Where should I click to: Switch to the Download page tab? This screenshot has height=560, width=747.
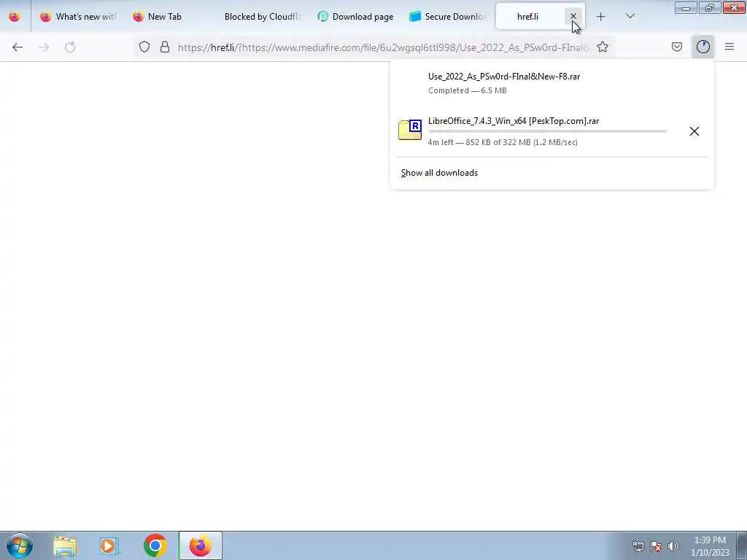click(x=357, y=17)
